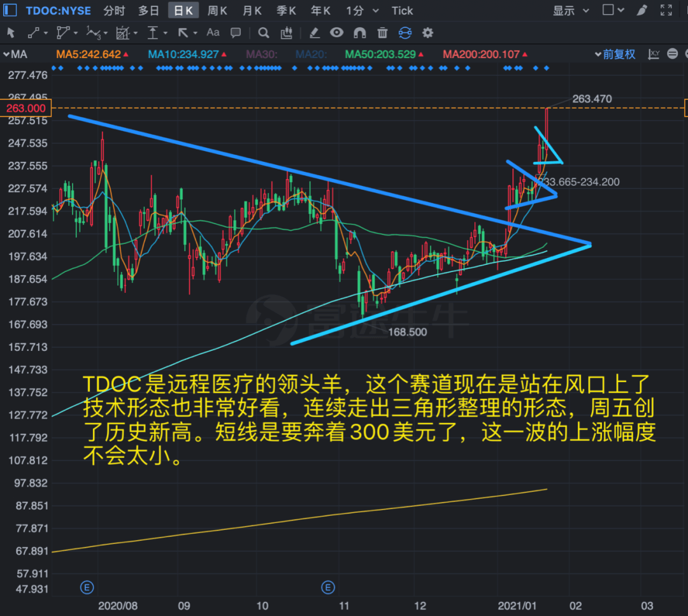Screen dimensions: 688x616
Task: Add a comment bubble annotation
Action: click(236, 33)
